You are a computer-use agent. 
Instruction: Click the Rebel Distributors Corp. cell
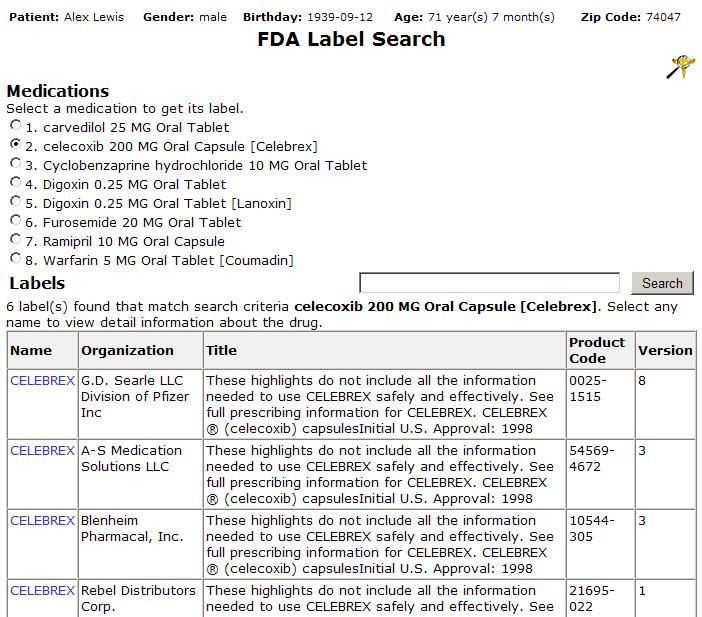click(x=141, y=598)
